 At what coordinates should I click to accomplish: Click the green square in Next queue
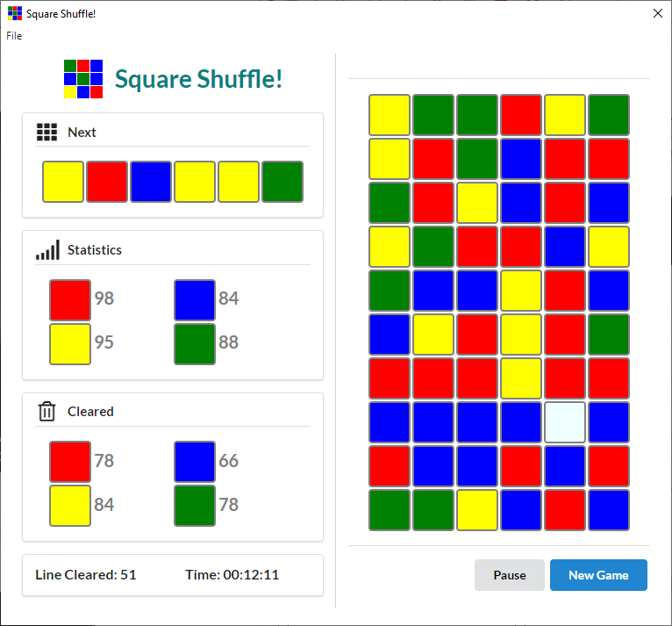point(282,182)
